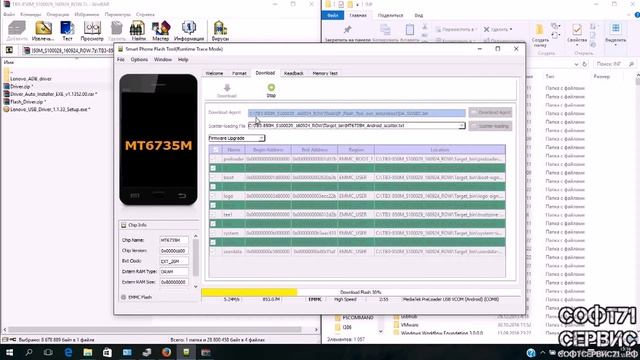Viewport: 640px width, 360px height.
Task: Select Lonovo_ADB_driver folder in WinRAR
Action: pos(31,79)
